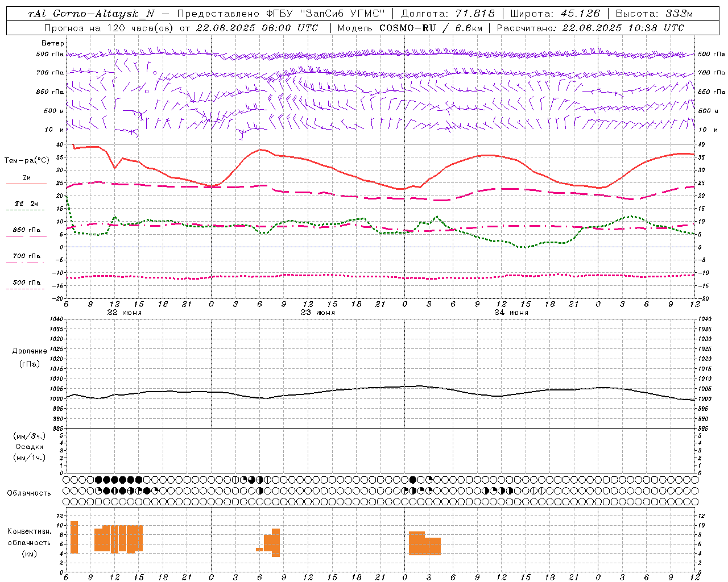Click the Осадки panel label
Screen dimensions: 728x582
tap(30, 447)
